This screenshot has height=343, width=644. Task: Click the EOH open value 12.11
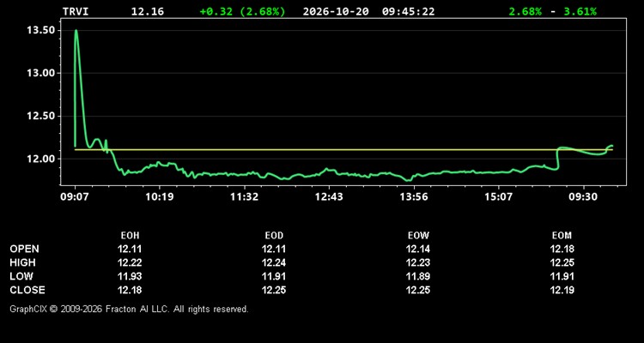[130, 249]
